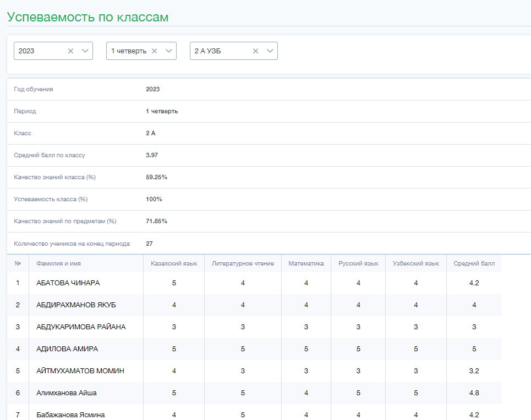Expand the class dropdown arrow
The height and width of the screenshot is (420, 531).
click(x=270, y=51)
